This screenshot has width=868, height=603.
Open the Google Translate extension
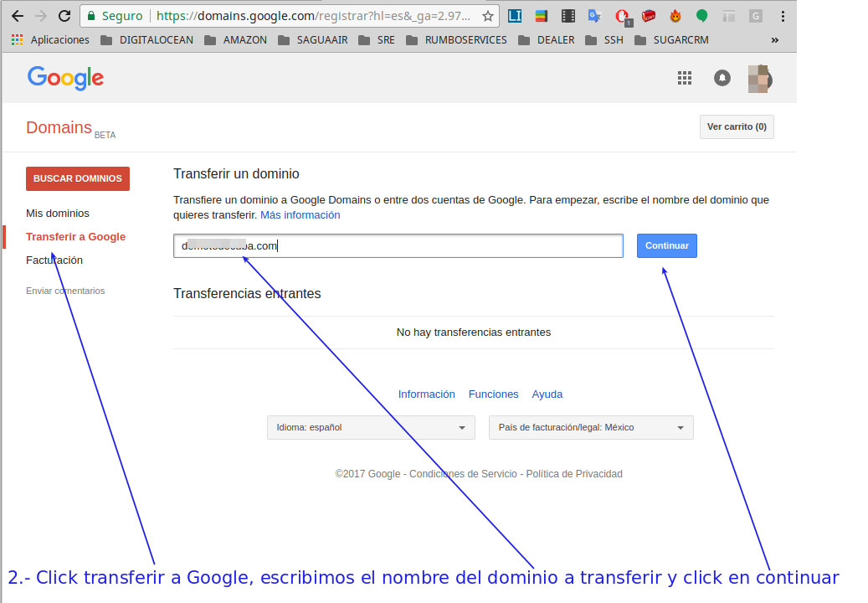click(594, 16)
